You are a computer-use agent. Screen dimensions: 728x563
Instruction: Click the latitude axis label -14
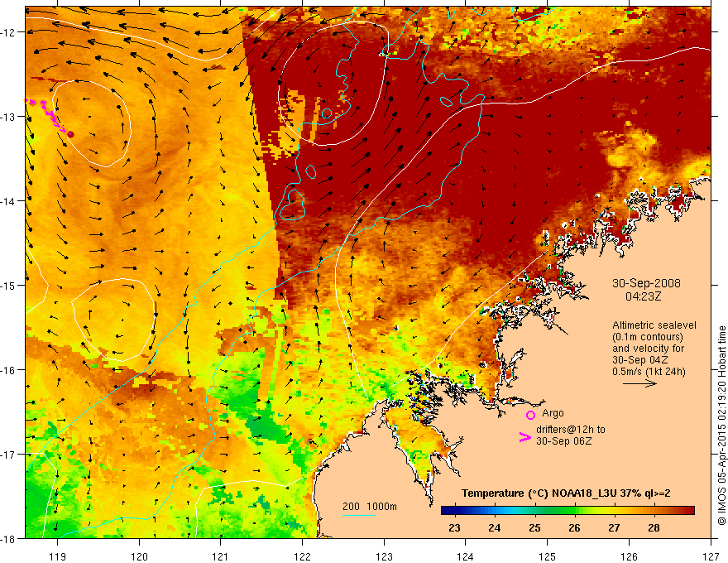[7, 201]
